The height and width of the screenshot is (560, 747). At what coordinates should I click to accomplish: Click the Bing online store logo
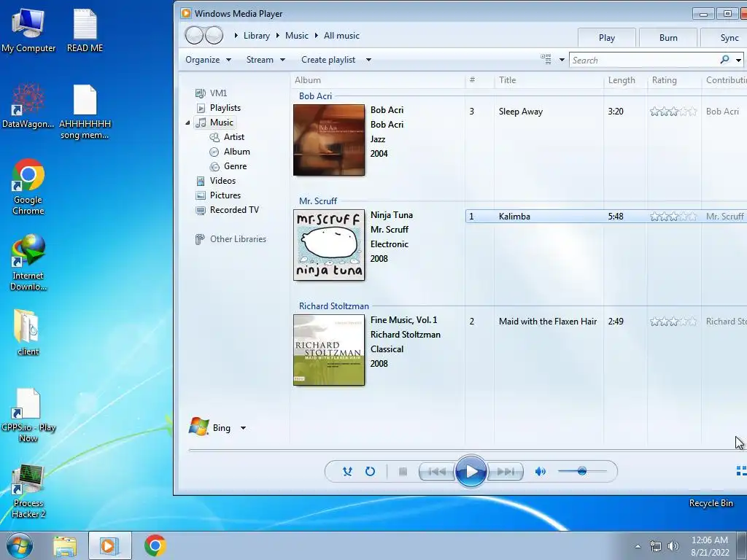tap(199, 427)
